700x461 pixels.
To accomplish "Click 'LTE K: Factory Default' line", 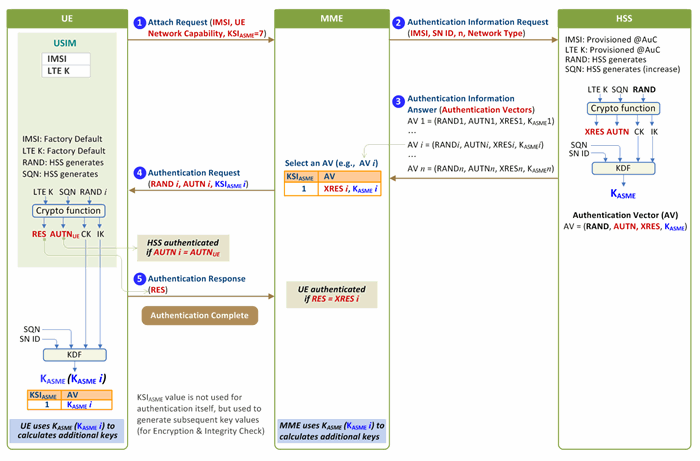I will pyautogui.click(x=64, y=151).
